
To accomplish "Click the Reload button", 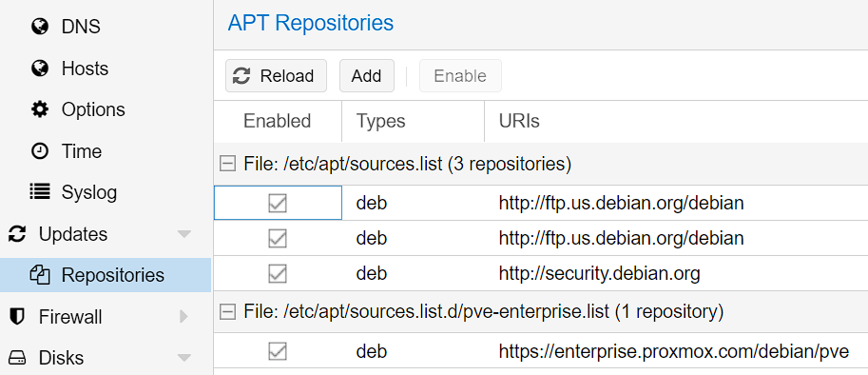I will pyautogui.click(x=276, y=76).
